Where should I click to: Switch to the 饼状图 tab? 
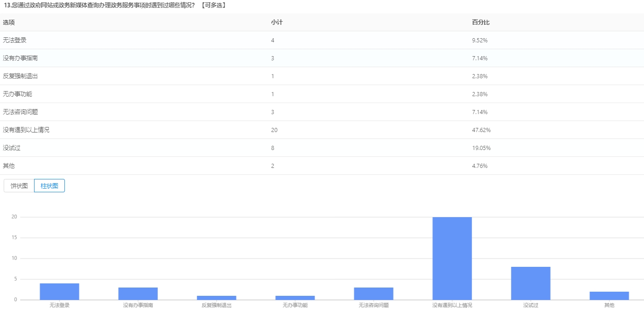[x=19, y=186]
